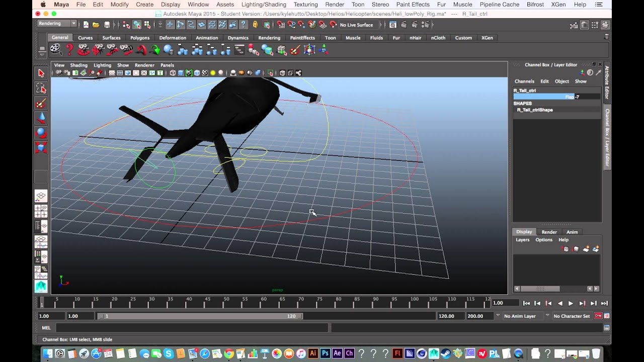
Task: Click the shelf trash can icon
Action: (x=607, y=36)
